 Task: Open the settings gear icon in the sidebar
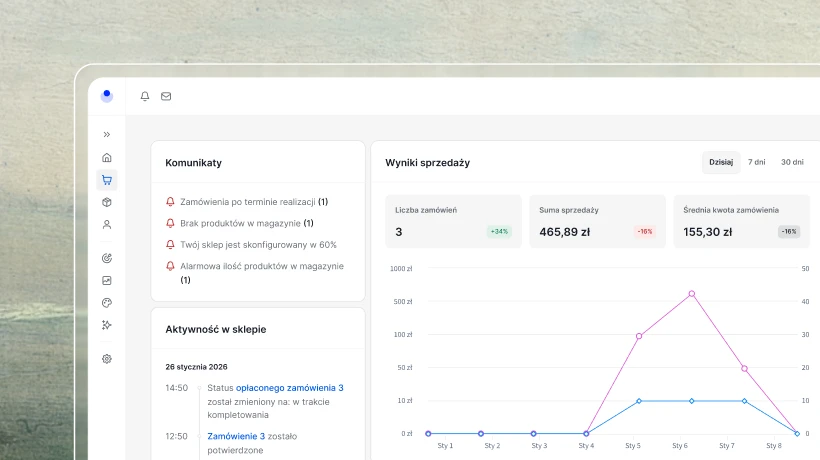click(107, 359)
